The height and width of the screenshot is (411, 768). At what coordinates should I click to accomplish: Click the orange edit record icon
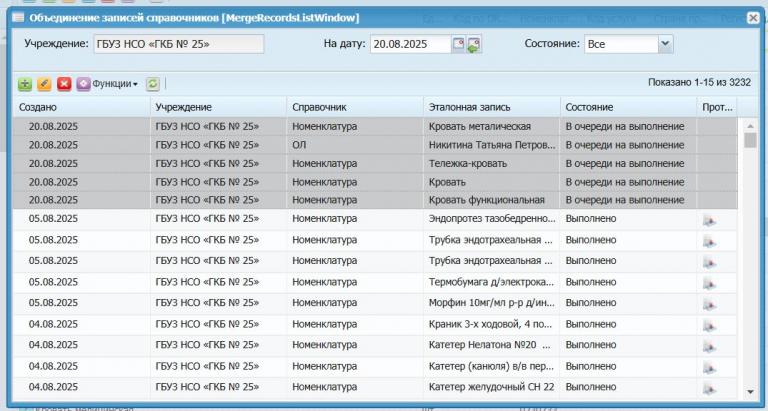tap(44, 84)
